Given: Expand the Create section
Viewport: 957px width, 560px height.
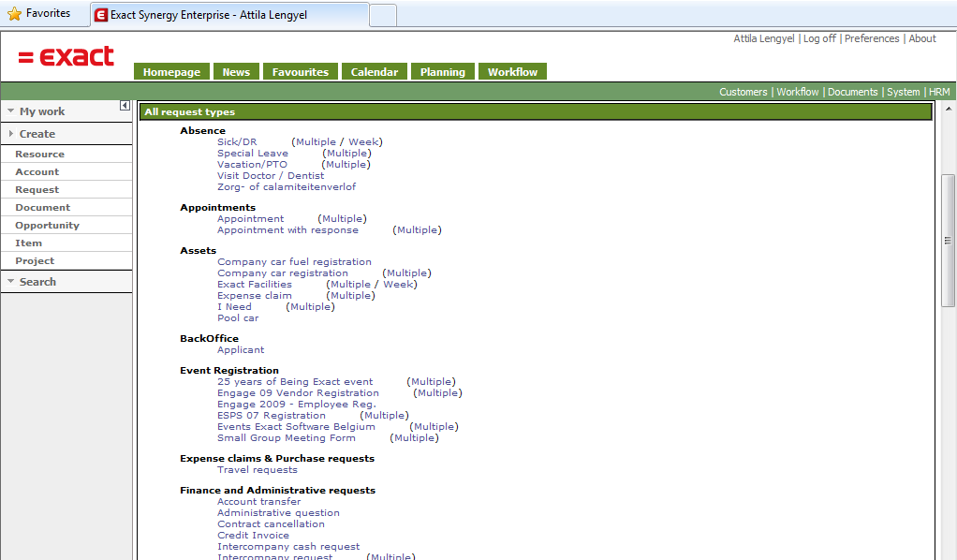Looking at the screenshot, I should [10, 134].
